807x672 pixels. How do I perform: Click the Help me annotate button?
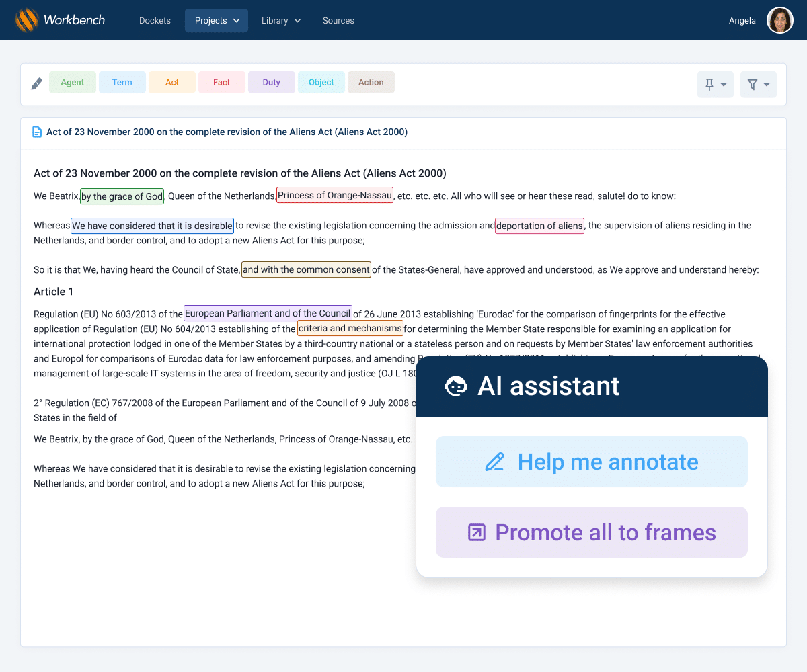tap(592, 462)
